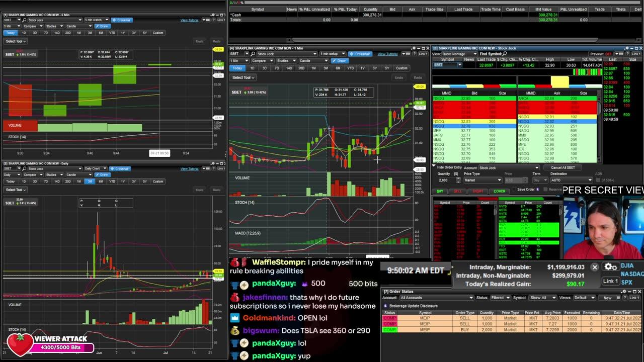Click yellow 39.09 price marker in 1 Min chart
This screenshot has height=362, width=644.
coord(420,86)
